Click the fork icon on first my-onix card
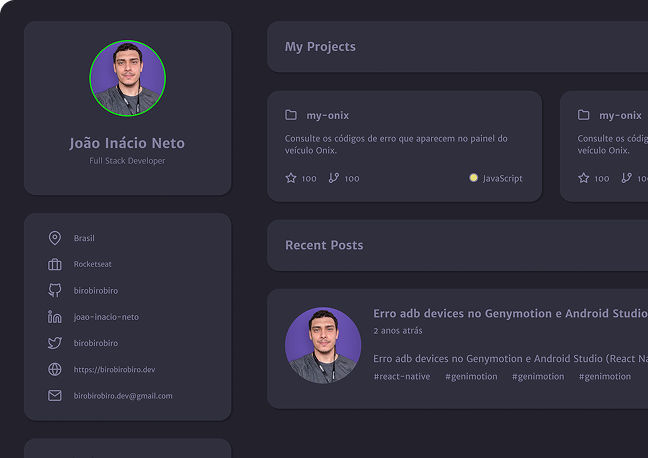 pos(334,178)
